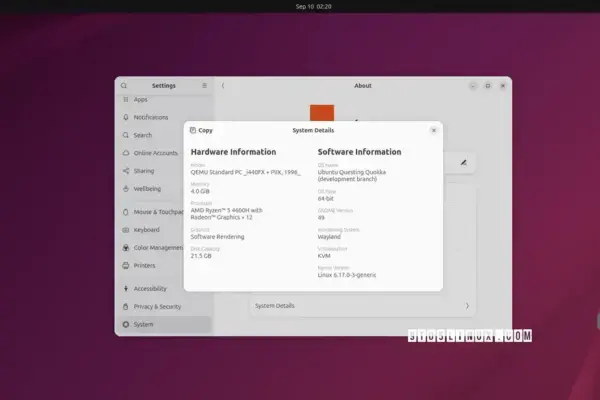This screenshot has width=600, height=400.
Task: Click the Color Management icon
Action: [x=126, y=248]
